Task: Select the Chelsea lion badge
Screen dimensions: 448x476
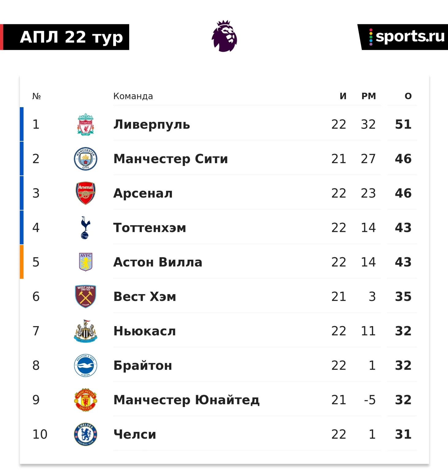Action: tap(86, 434)
